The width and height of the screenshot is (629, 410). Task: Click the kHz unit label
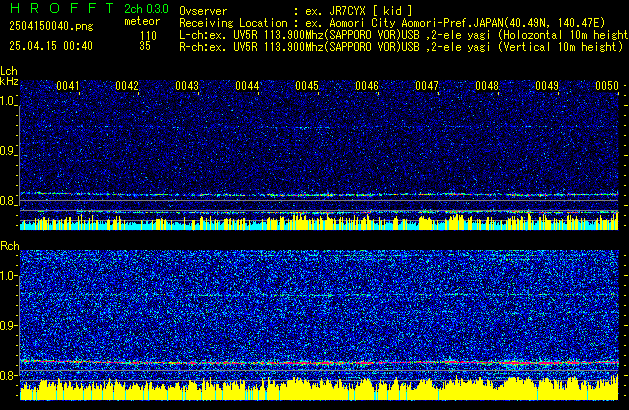click(9, 81)
